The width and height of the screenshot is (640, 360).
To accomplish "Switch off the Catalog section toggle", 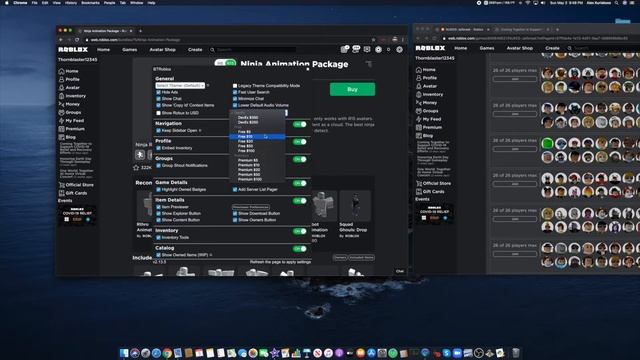I will 300,249.
